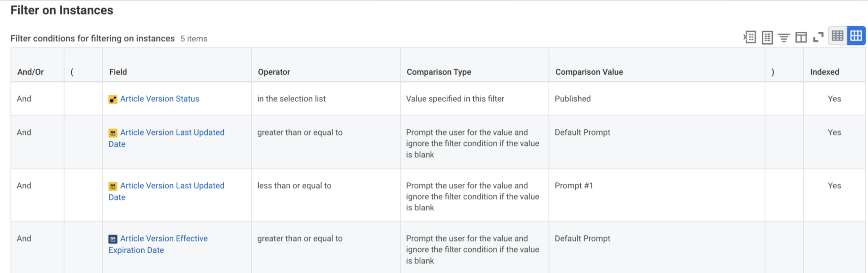Click the Article Version Status field icon
The image size is (868, 273).
113,99
